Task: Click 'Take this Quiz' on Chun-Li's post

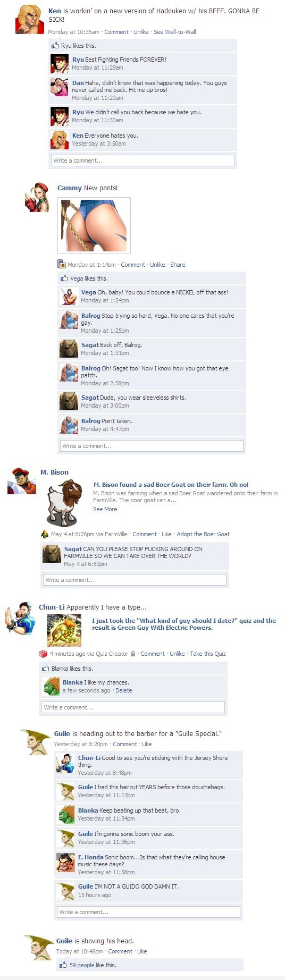Action: (208, 654)
